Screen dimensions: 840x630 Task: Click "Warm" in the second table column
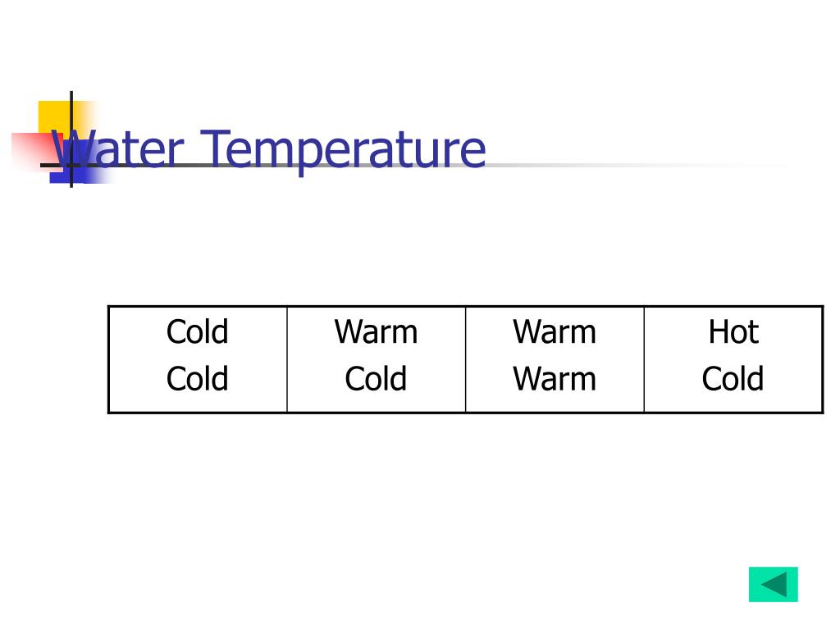click(376, 331)
